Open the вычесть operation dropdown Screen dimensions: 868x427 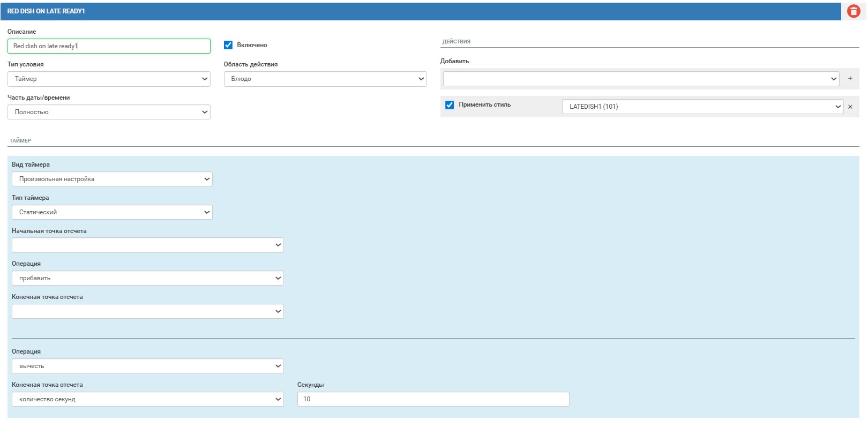pos(147,366)
